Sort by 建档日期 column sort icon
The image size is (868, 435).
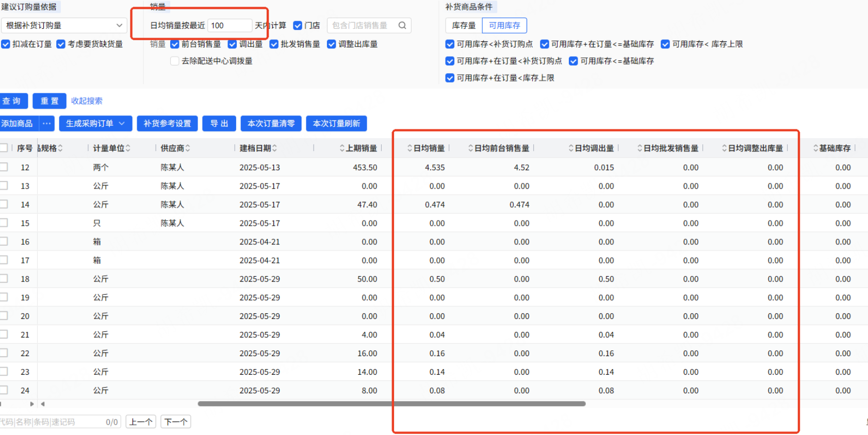[x=274, y=148]
